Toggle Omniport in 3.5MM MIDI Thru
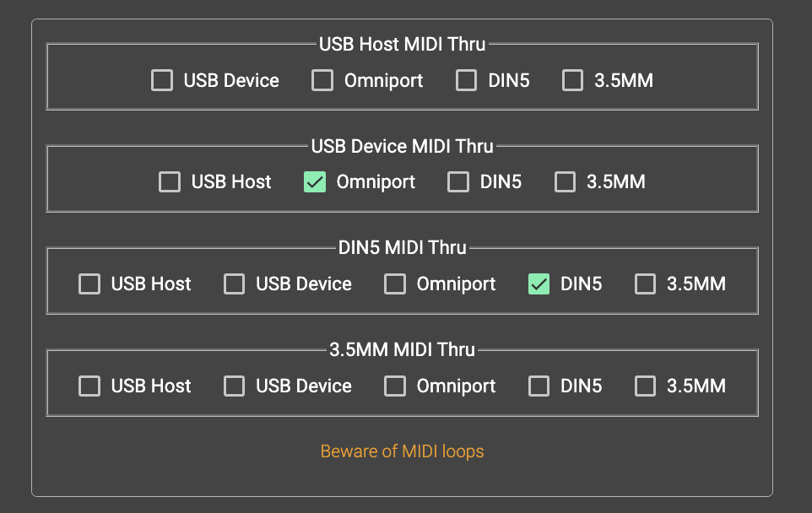The image size is (812, 513). coord(395,386)
